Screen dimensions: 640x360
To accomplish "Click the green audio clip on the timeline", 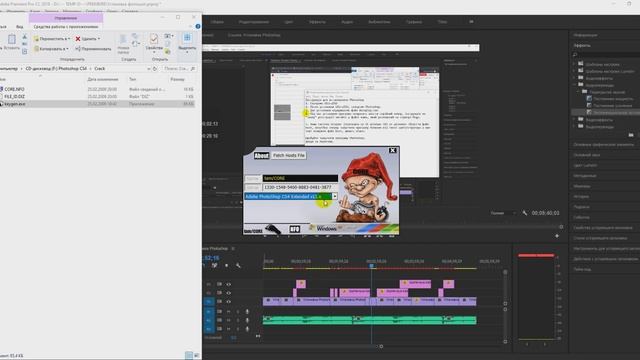I will click(369, 320).
